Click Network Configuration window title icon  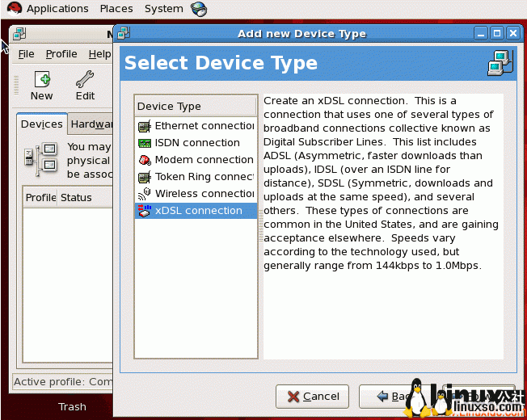point(19,34)
